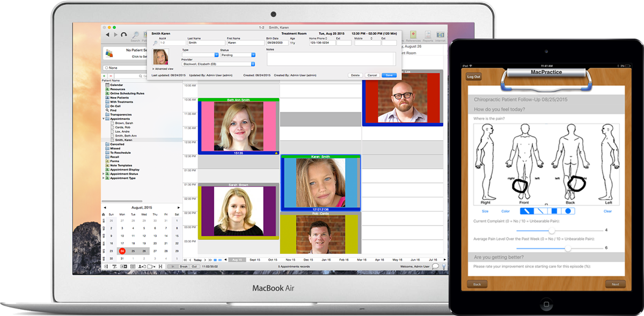Expand the Appointment Type tree node
Viewport: 644px width, 316px height.
pos(104,178)
